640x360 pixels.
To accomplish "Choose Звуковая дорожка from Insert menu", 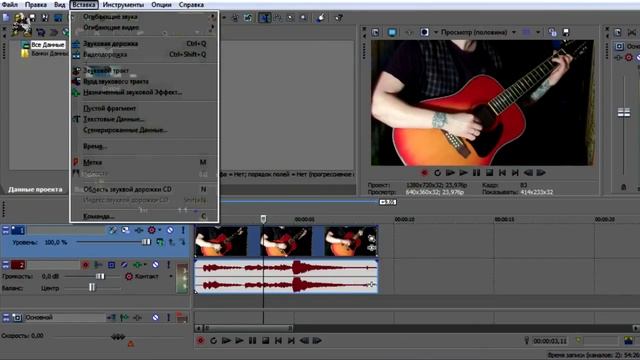I will point(144,44).
